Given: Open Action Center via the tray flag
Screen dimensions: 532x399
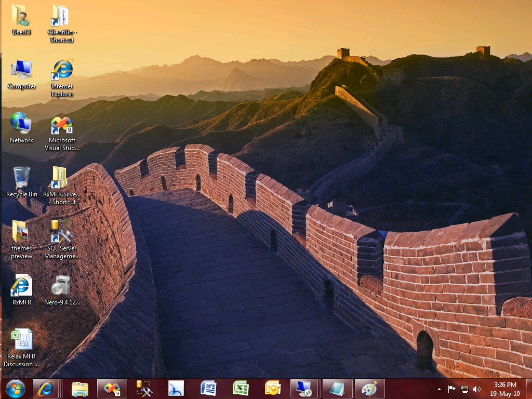Looking at the screenshot, I should point(451,389).
